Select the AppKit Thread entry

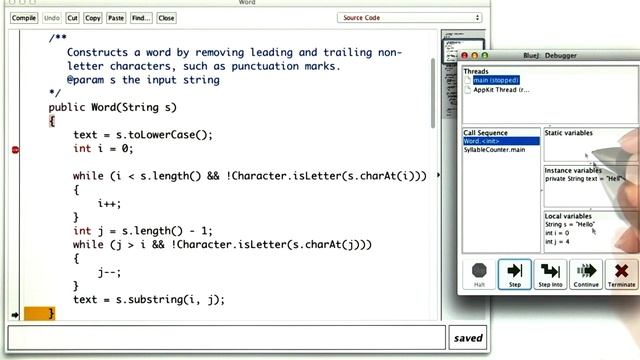(x=501, y=89)
